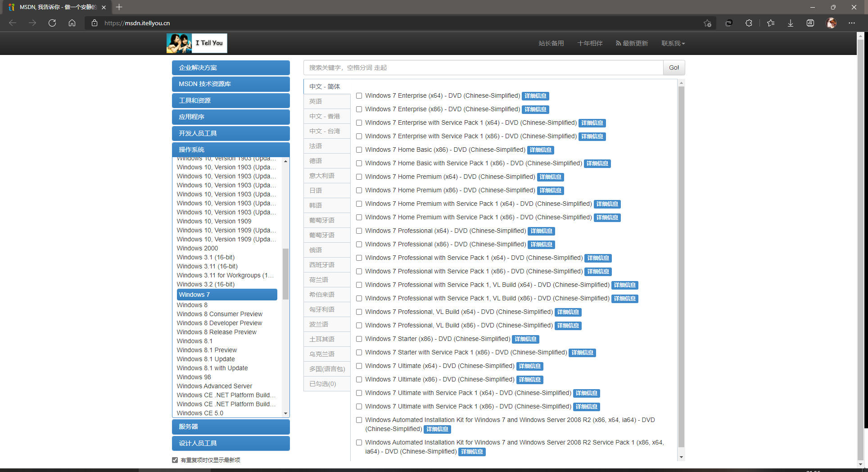Uncheck 有重复项时仅显示最新项 checkbox
Viewport: 868px width, 472px height.
[175, 460]
